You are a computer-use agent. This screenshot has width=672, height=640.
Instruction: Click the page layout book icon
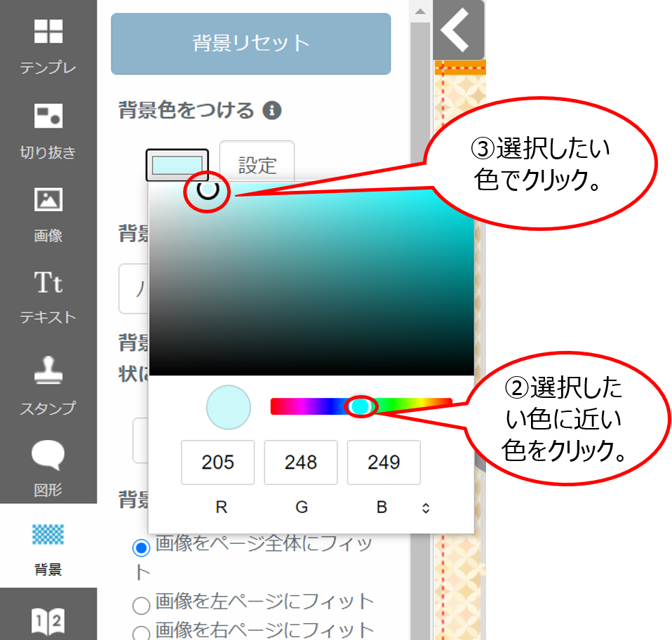(48, 621)
